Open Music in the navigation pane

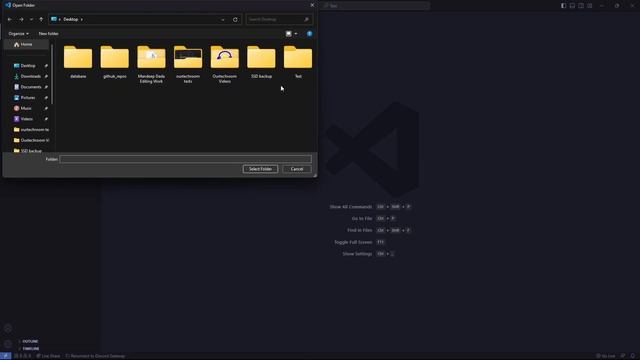click(x=26, y=108)
